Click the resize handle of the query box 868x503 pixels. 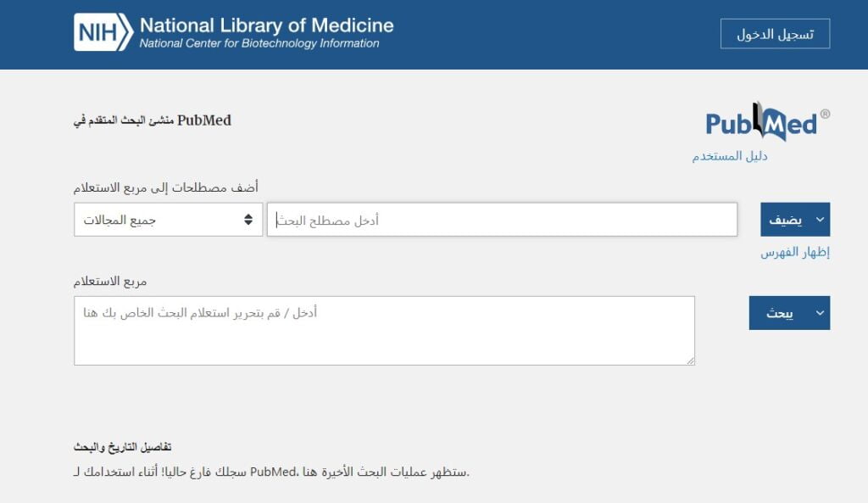pyautogui.click(x=690, y=360)
